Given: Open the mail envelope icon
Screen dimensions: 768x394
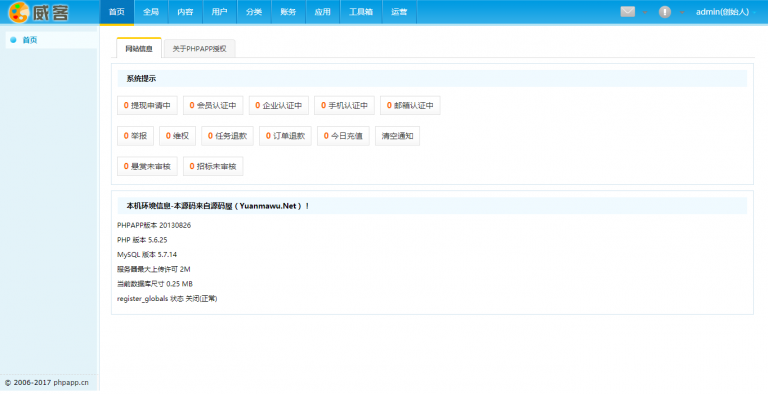Looking at the screenshot, I should (627, 12).
